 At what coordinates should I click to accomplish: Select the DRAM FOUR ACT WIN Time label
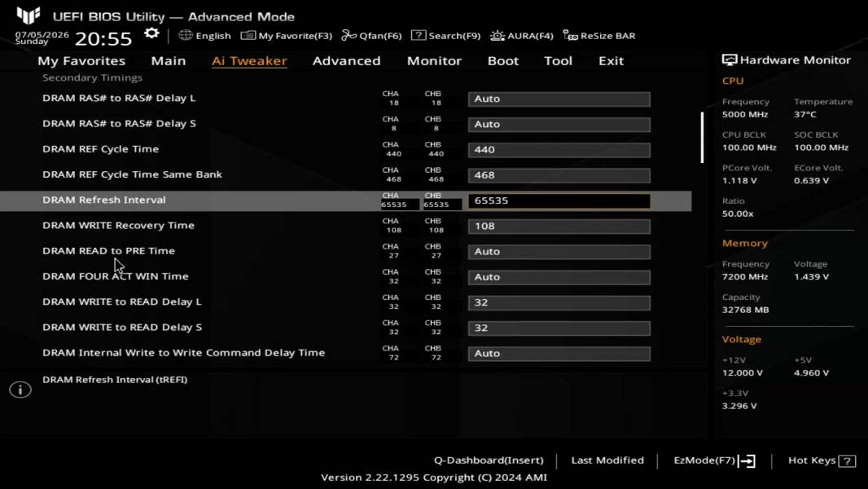tap(115, 276)
